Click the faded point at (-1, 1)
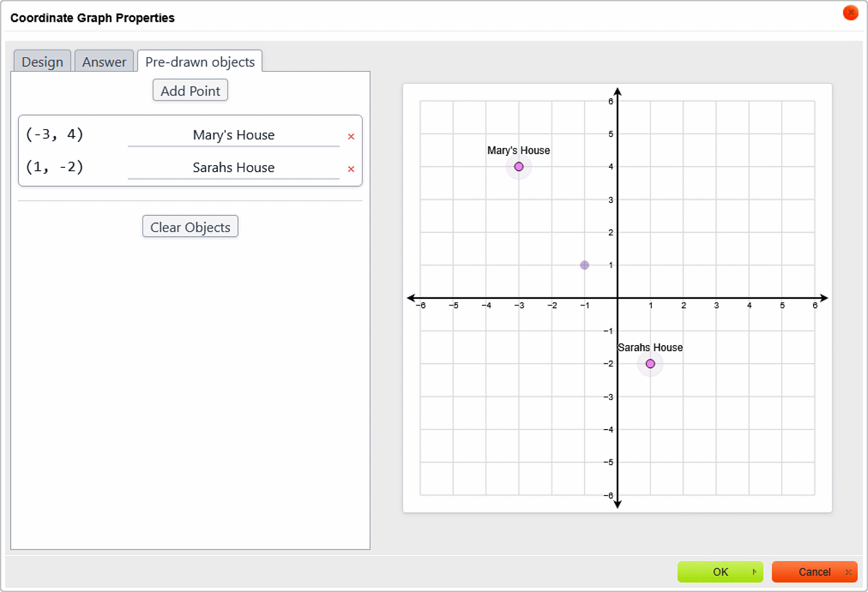This screenshot has height=592, width=868. [x=585, y=266]
